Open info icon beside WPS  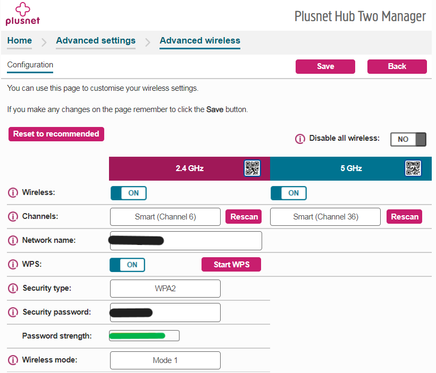pos(13,264)
